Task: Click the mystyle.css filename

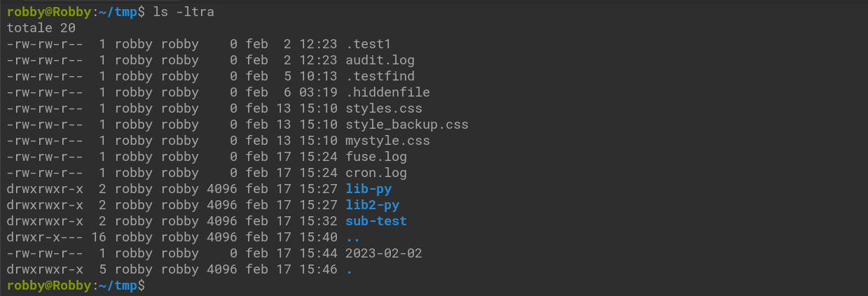Action: click(x=387, y=141)
